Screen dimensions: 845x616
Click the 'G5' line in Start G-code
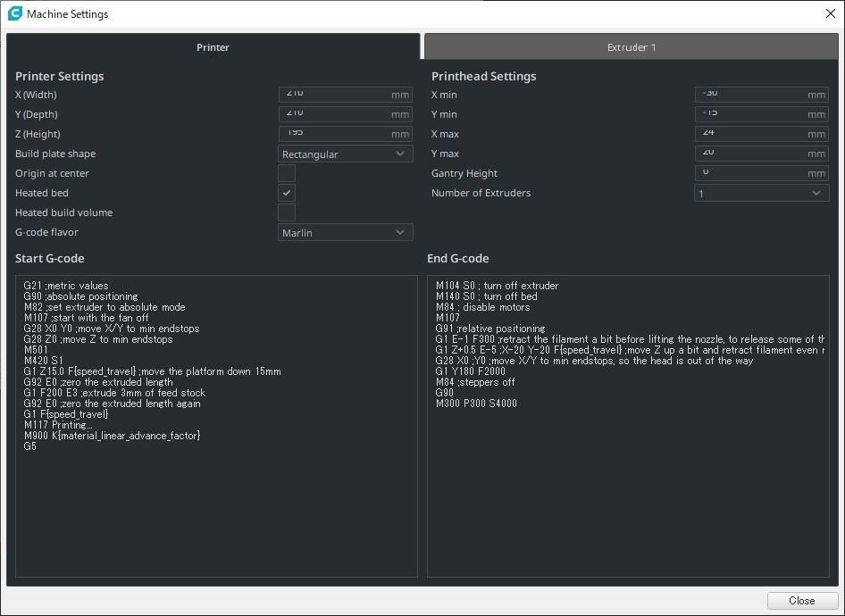pos(29,446)
